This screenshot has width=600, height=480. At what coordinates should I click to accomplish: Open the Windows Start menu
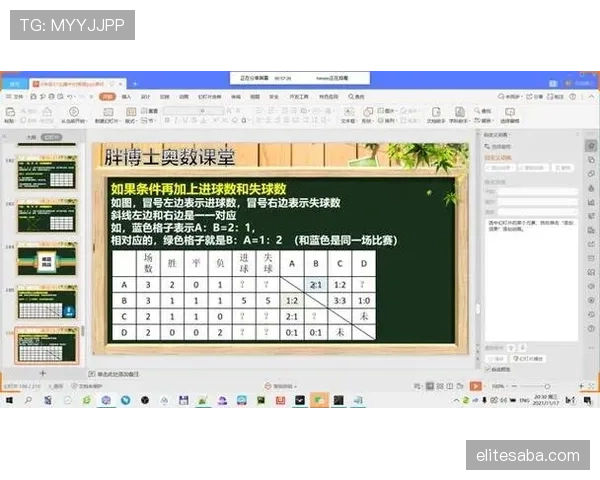coord(9,400)
